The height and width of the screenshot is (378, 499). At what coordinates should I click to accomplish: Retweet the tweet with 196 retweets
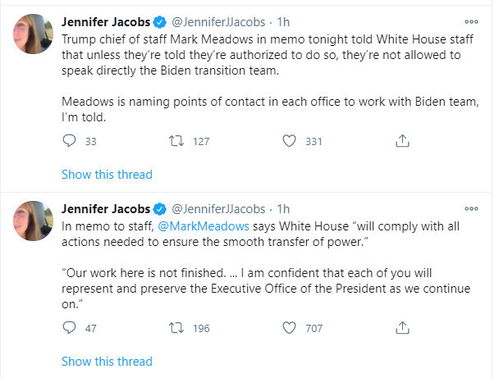[176, 328]
